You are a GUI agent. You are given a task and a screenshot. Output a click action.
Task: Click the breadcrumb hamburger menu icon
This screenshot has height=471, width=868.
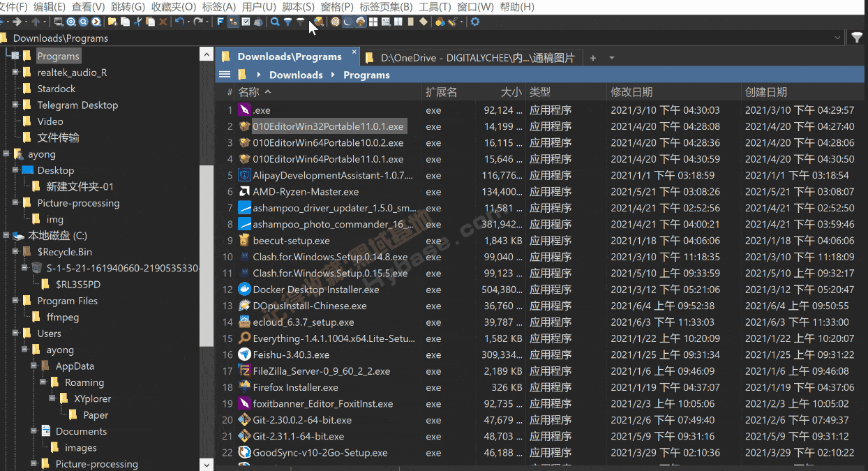pos(224,74)
